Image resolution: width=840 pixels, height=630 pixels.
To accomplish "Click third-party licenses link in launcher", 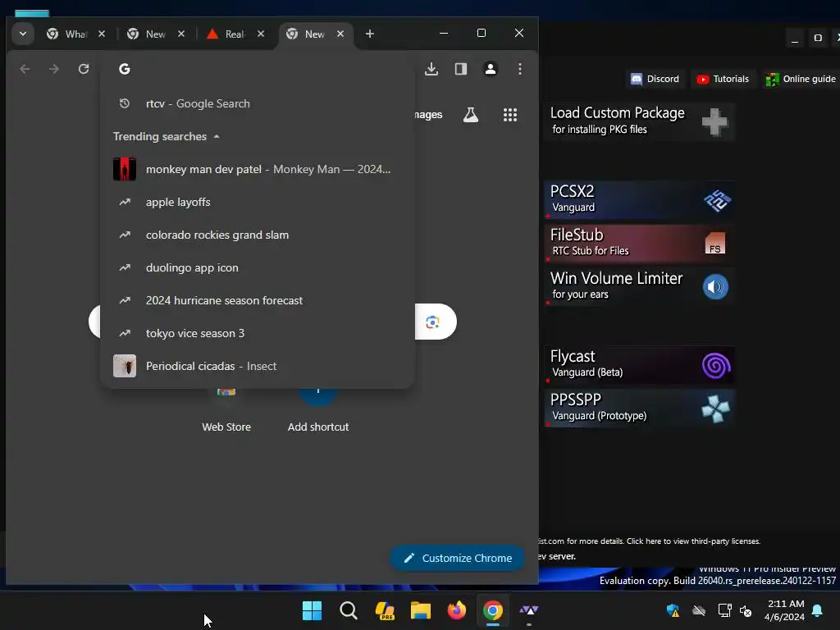I will point(693,541).
